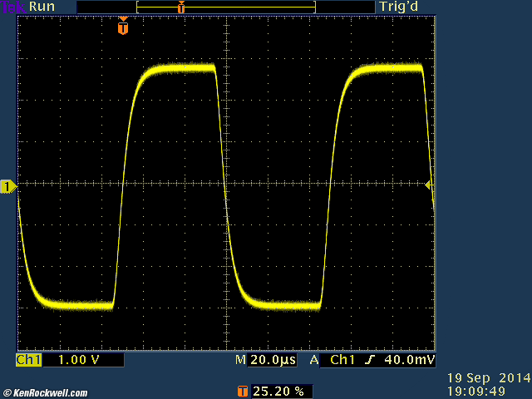Click the orange T icon beside 25.20 %

pos(243,392)
